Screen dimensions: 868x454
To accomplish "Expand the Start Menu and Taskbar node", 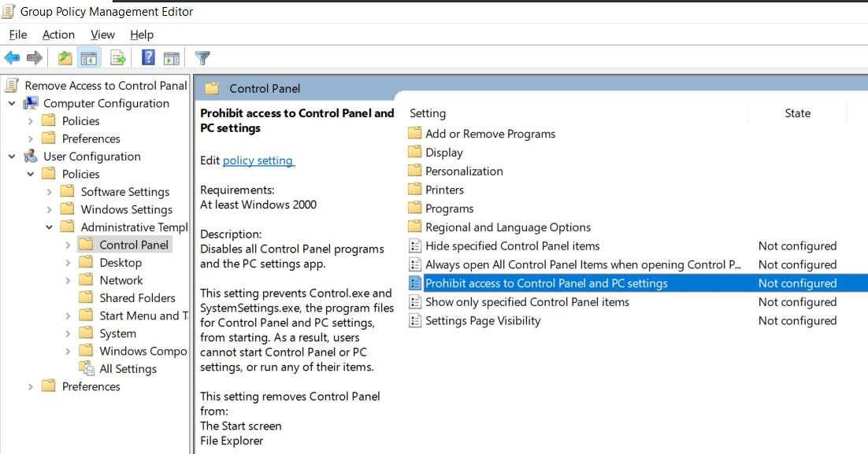I will 68,316.
